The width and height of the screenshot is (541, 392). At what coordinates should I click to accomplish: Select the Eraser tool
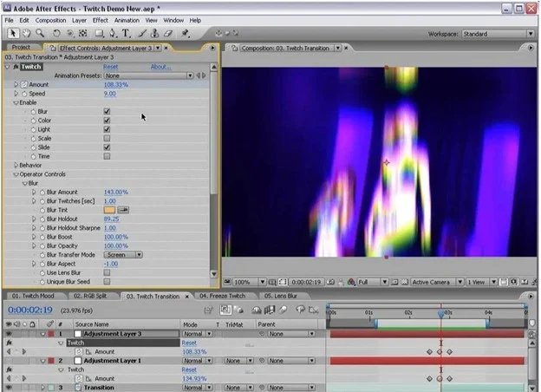pos(168,33)
